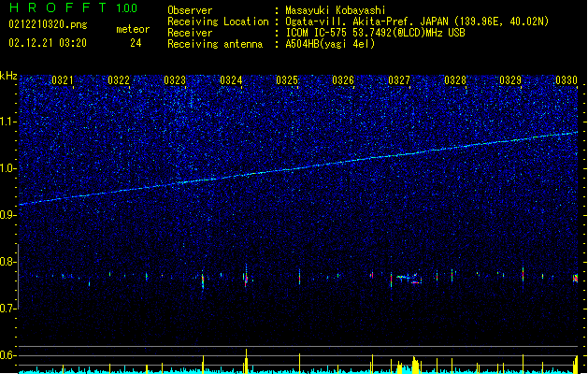This screenshot has height=374, width=588.
Task: Click the 0.9 frequency axis label
Action: [8, 215]
